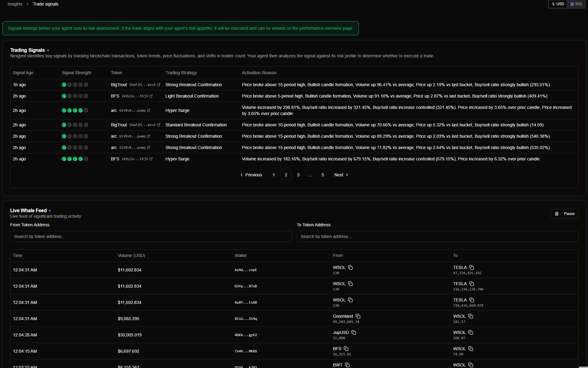Open page 5 of trading signals
Image resolution: width=588 pixels, height=368 pixels.
point(323,175)
